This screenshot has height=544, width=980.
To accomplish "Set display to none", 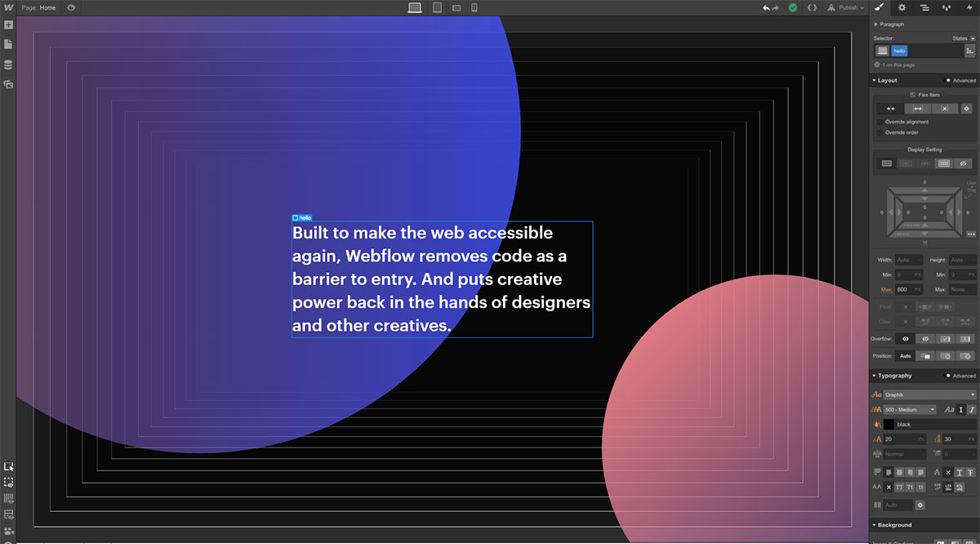I will tap(964, 163).
